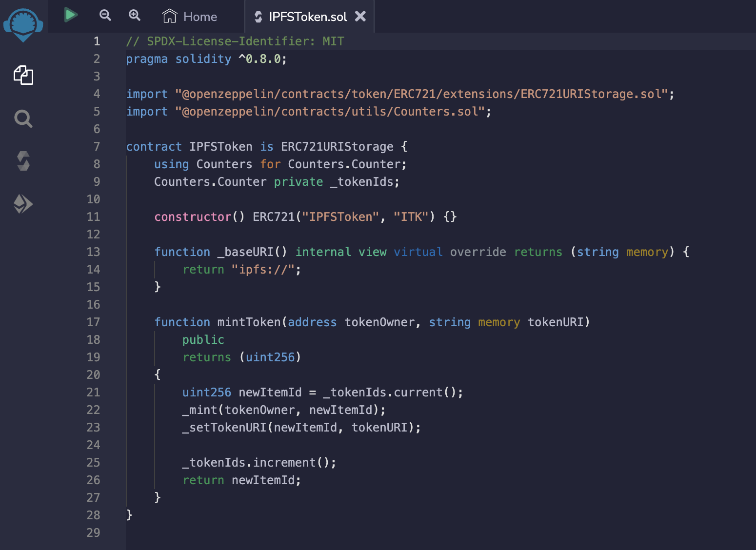Zoom out the editor font size
The image size is (756, 550).
[105, 16]
